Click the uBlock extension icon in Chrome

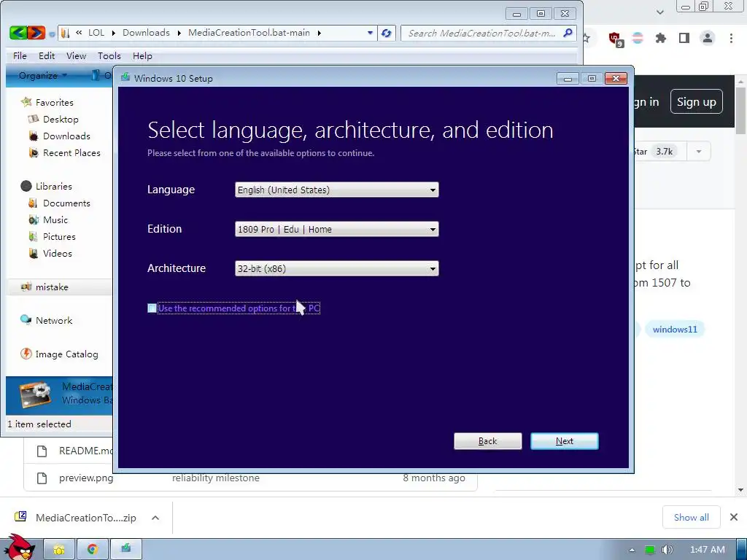615,38
